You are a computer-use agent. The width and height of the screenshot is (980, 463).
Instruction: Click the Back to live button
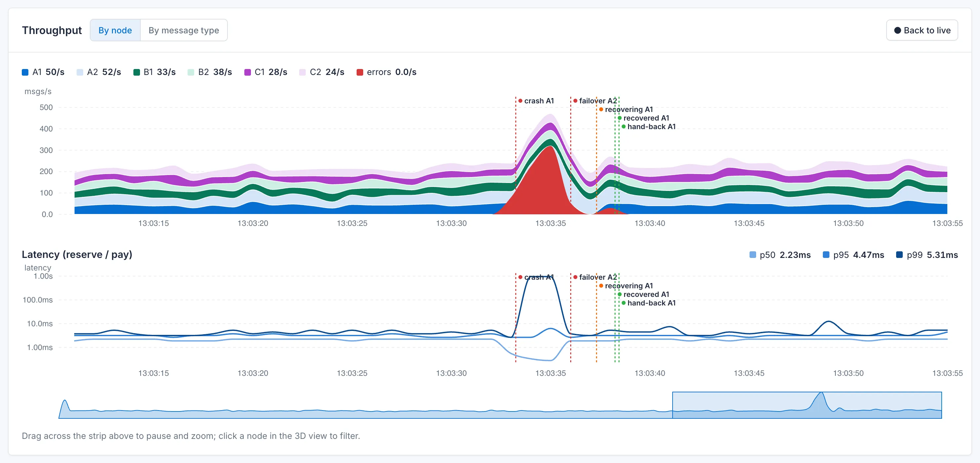[922, 30]
